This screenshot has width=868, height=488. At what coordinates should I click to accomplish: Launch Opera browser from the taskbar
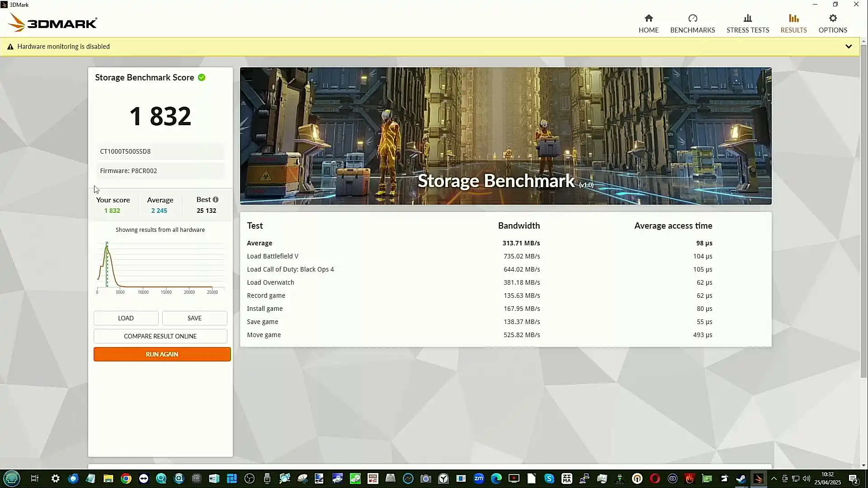pyautogui.click(x=655, y=479)
